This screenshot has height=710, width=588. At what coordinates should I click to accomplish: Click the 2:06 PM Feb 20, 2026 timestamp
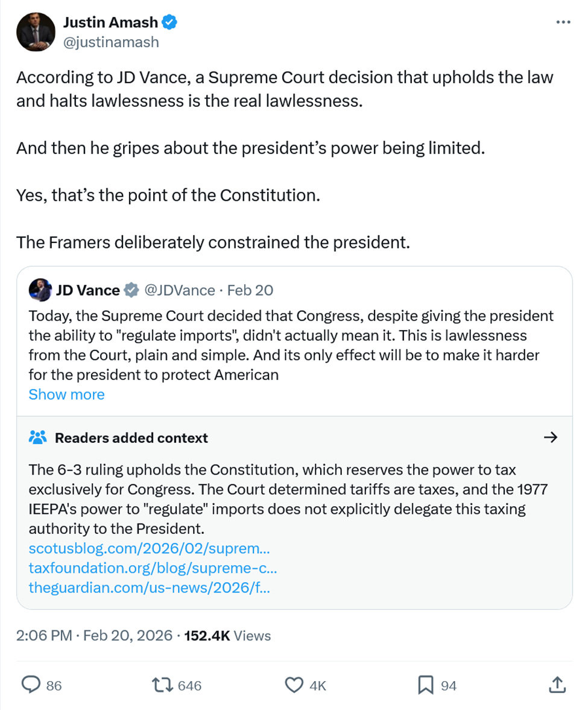pos(94,635)
